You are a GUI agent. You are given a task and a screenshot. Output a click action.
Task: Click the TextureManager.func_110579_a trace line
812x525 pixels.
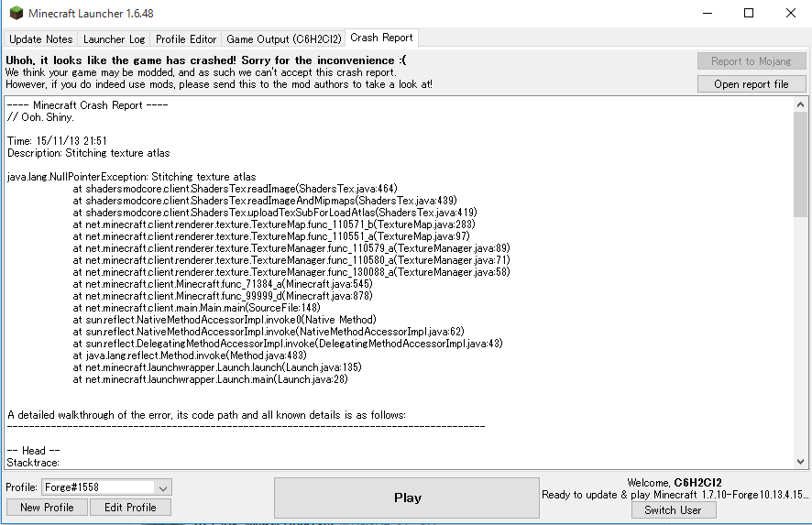coord(291,248)
